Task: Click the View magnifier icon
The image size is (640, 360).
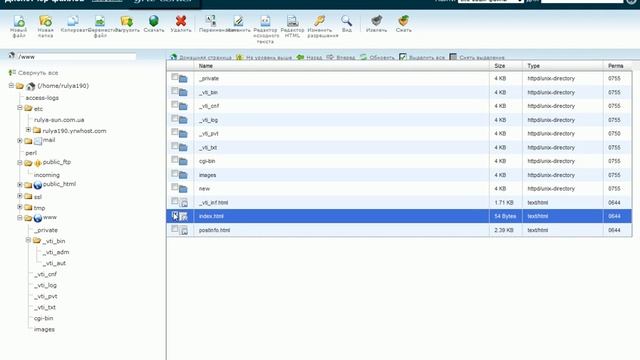Action: point(347,21)
